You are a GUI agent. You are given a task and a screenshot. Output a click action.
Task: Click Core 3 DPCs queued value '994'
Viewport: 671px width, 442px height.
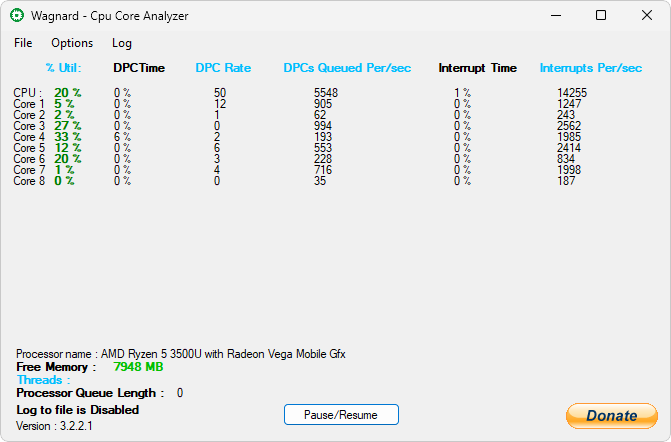[323, 126]
